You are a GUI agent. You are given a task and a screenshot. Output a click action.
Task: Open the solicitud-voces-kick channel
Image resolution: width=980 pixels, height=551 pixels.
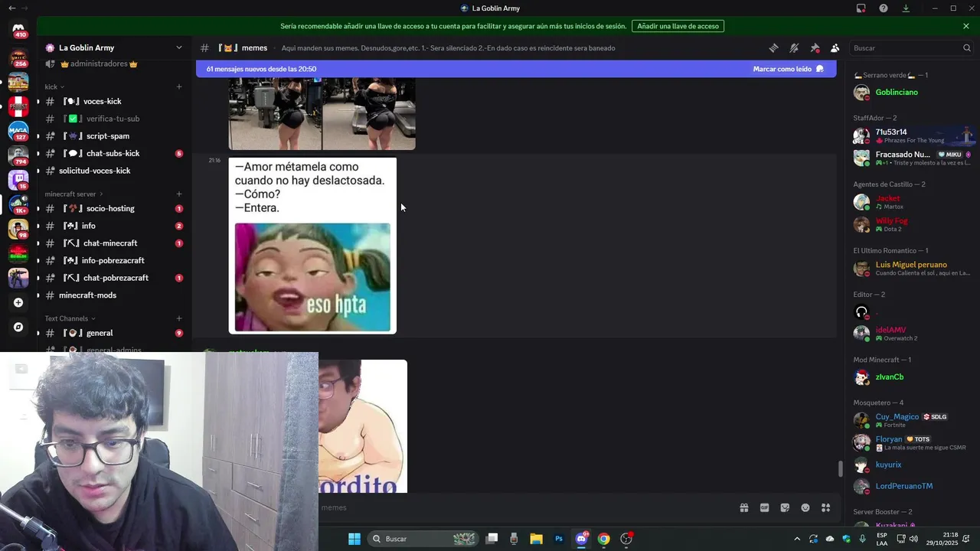pos(115,171)
